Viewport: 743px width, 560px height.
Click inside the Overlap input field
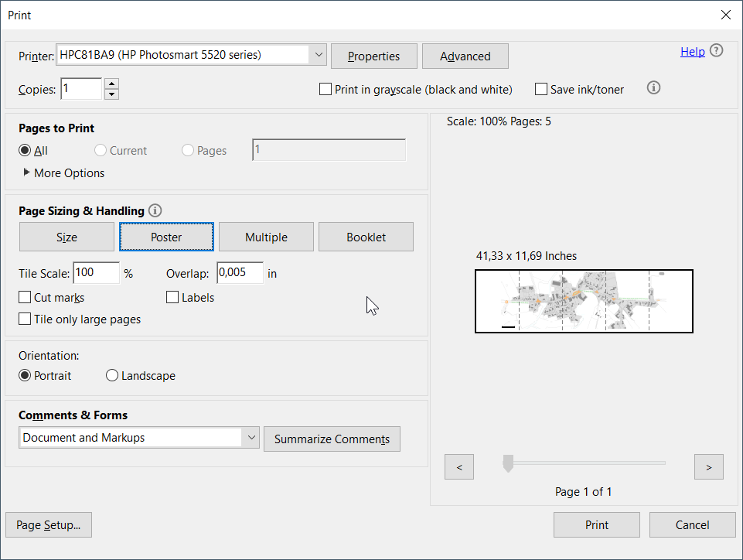tap(240, 272)
